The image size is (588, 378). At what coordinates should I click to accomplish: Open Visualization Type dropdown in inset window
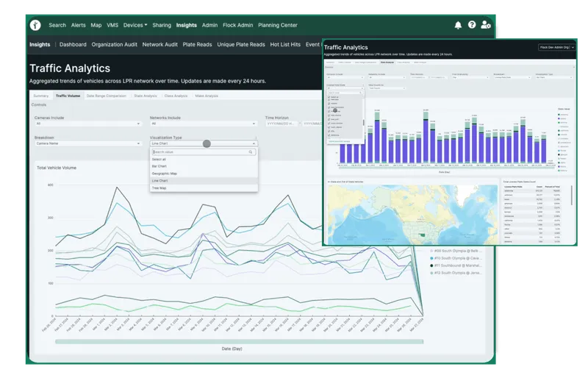point(554,77)
